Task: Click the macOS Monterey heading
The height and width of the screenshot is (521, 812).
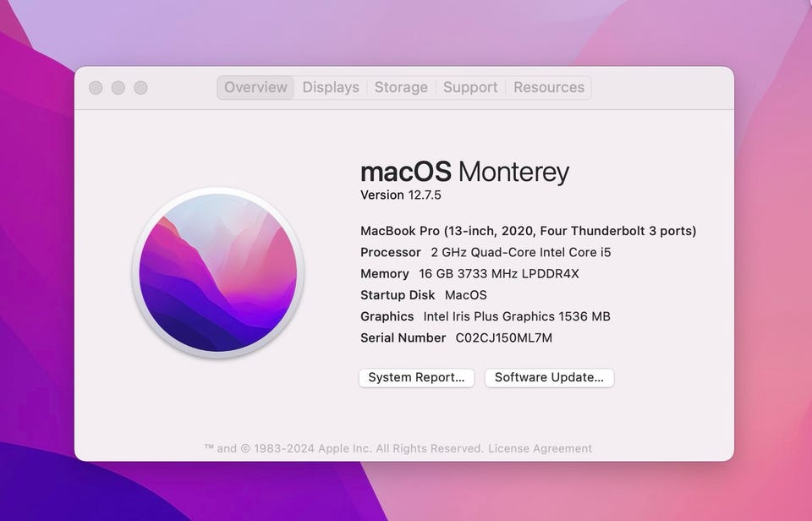Action: [464, 172]
